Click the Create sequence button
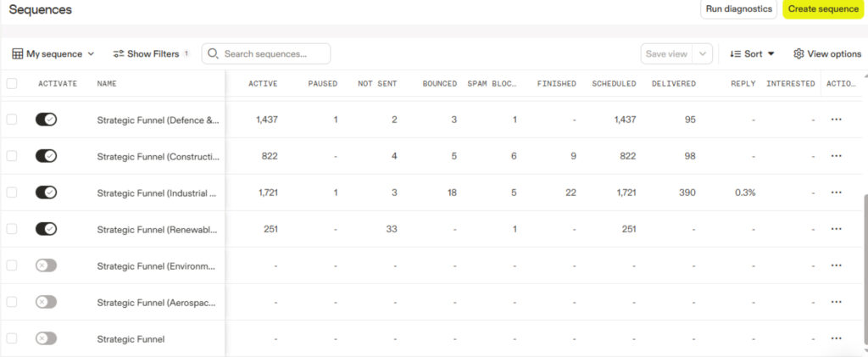868x357 pixels. [x=823, y=9]
